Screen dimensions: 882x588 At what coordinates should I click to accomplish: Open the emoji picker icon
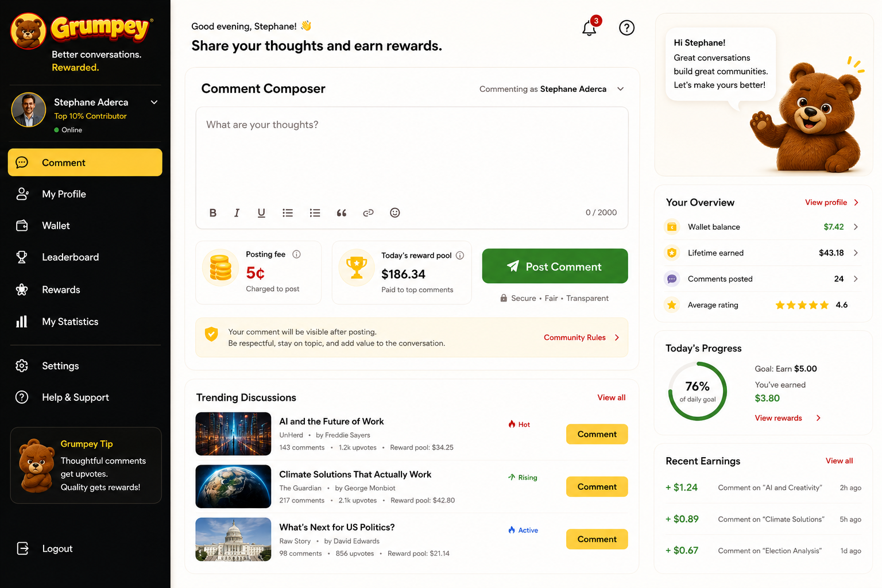[x=395, y=213]
